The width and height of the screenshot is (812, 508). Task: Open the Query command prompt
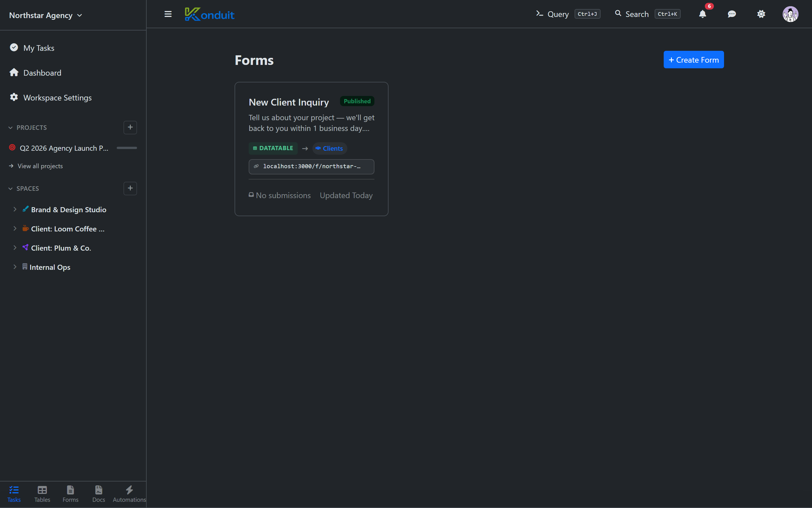(x=568, y=14)
